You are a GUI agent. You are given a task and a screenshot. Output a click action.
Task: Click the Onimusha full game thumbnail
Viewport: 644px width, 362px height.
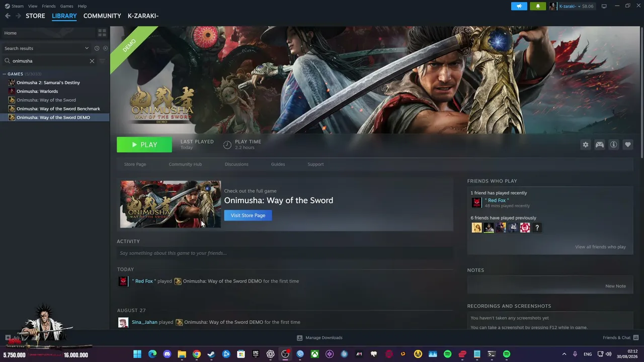point(170,204)
